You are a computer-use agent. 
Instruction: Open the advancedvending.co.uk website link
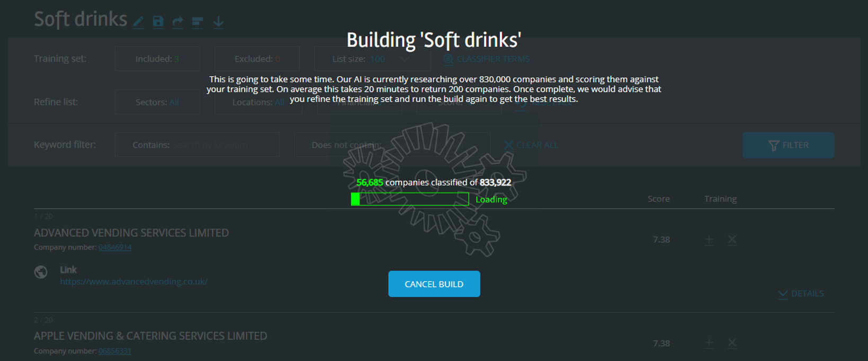coord(134,282)
